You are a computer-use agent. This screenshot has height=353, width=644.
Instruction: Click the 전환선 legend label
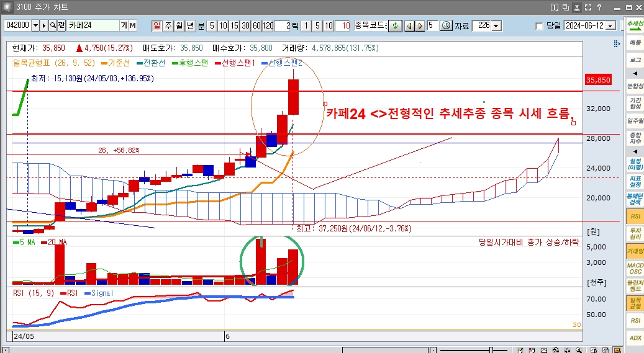pos(151,63)
